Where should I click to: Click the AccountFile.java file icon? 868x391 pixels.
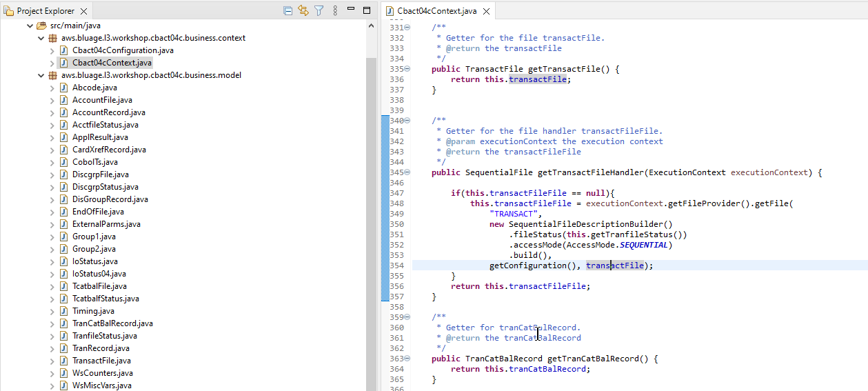tap(64, 100)
